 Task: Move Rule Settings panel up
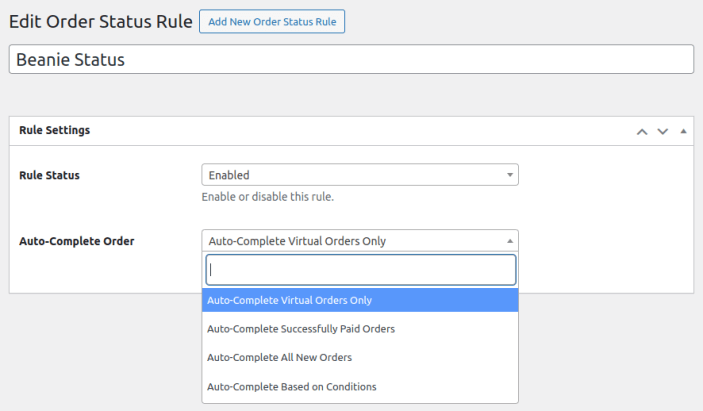coord(642,131)
